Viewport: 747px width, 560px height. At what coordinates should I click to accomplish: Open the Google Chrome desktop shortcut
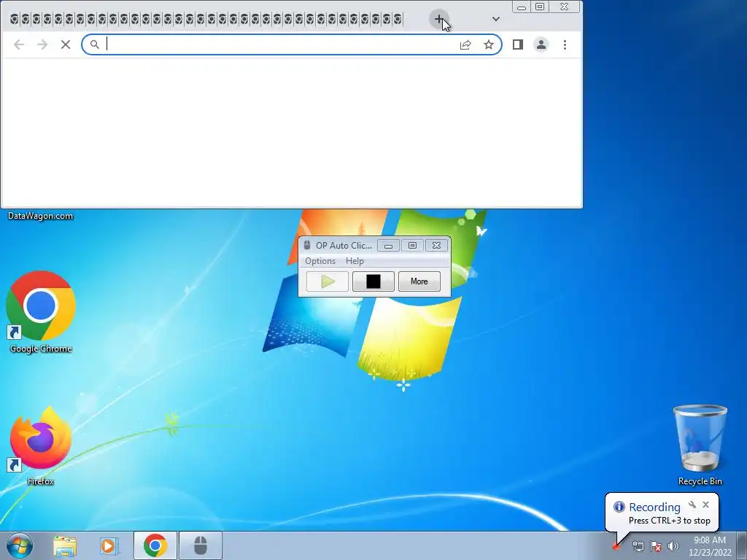point(41,312)
